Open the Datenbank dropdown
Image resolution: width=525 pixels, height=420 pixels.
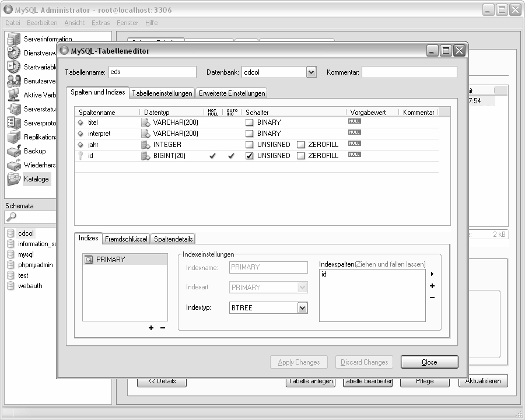tap(311, 72)
